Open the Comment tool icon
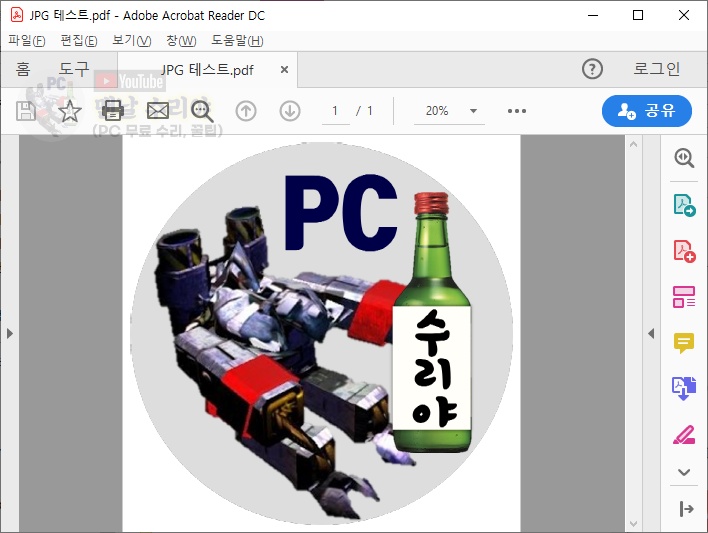The height and width of the screenshot is (533, 708). [684, 343]
